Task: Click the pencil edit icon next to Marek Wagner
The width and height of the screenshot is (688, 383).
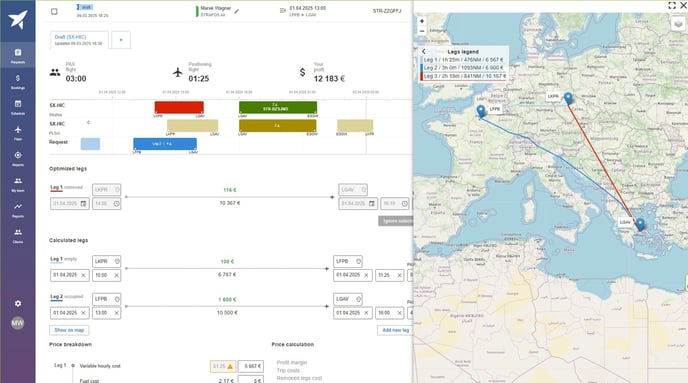Action: [237, 11]
